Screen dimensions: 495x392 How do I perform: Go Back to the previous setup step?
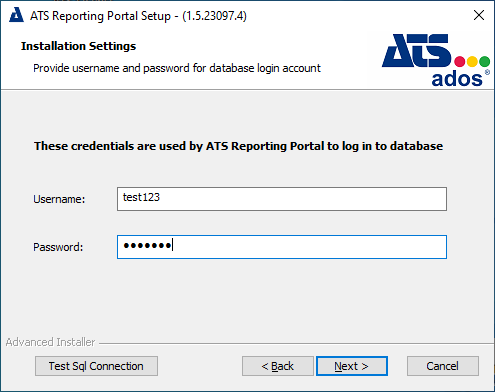(x=278, y=366)
